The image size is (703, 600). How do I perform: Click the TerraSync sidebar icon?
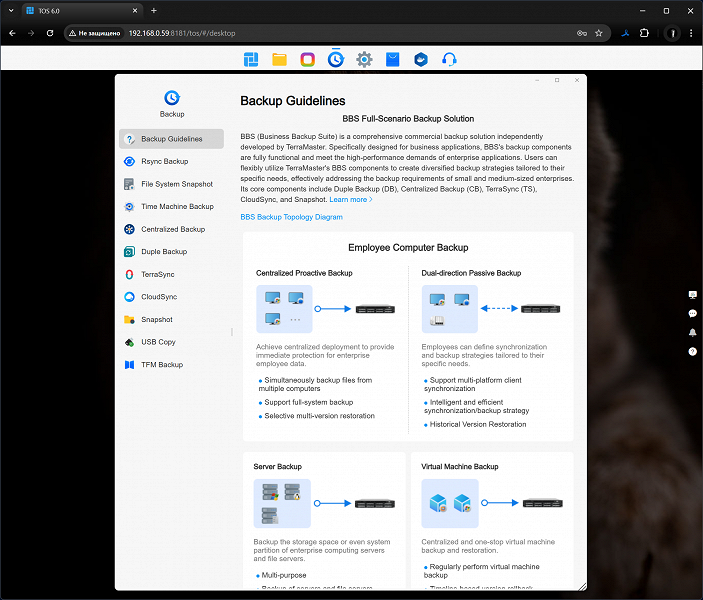(130, 274)
